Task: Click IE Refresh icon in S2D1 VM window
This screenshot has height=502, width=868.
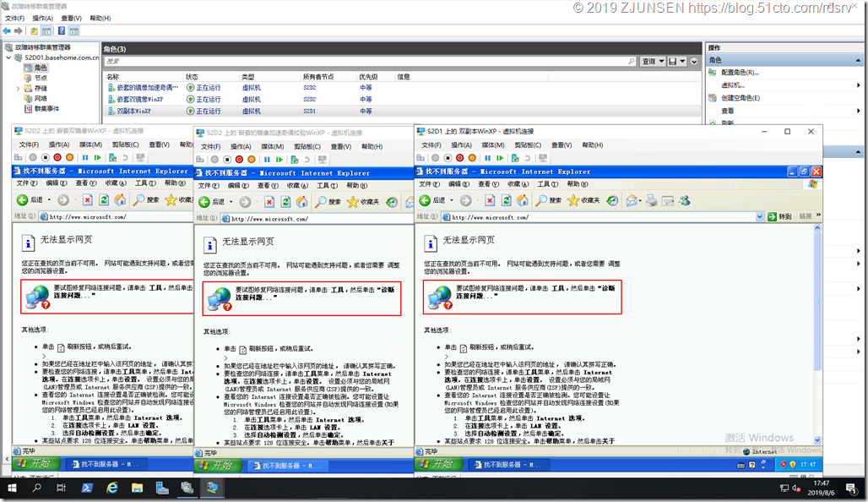Action: pos(506,200)
